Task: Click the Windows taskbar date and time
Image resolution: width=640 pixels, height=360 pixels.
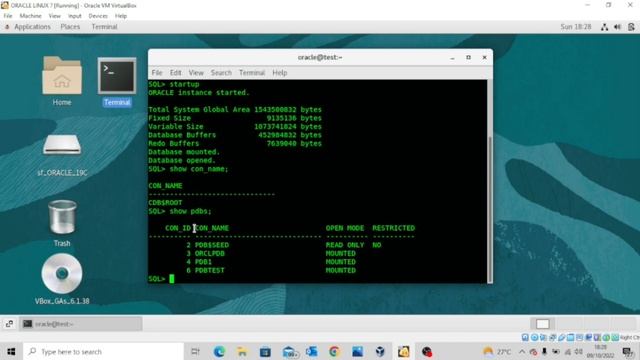Action: [600, 351]
